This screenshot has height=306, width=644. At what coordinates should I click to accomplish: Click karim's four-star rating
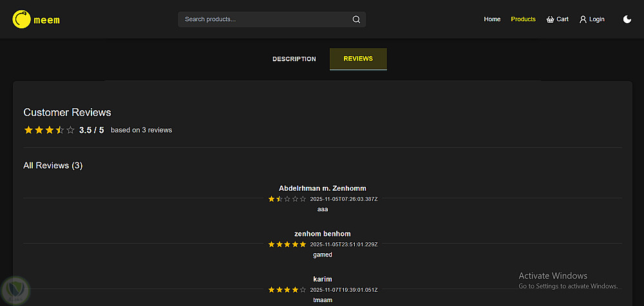pyautogui.click(x=287, y=290)
